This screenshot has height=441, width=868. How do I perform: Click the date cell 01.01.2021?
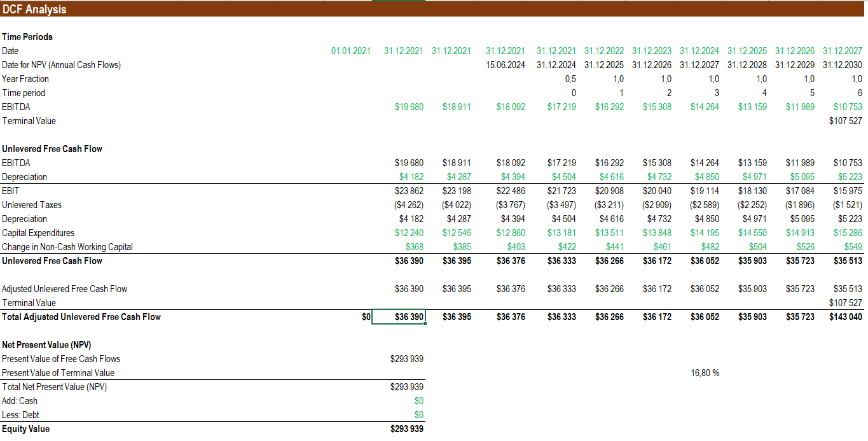pos(350,50)
